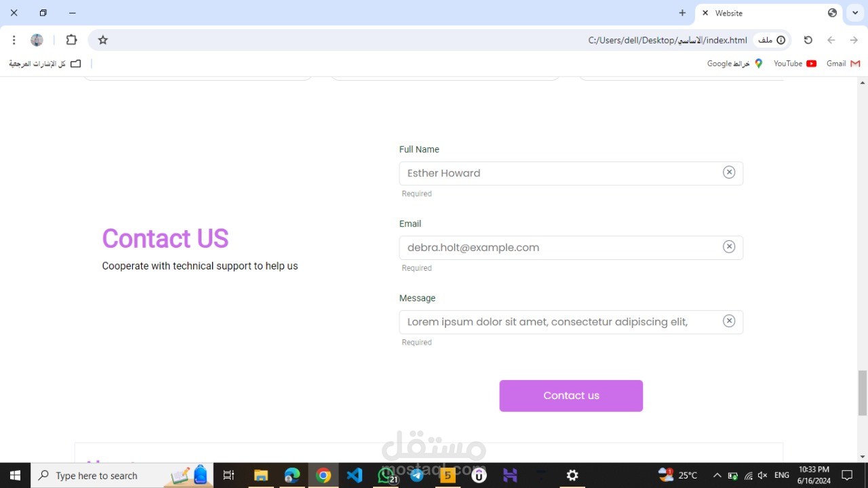Viewport: 868px width, 488px height.
Task: Click the Email label
Action: (410, 224)
